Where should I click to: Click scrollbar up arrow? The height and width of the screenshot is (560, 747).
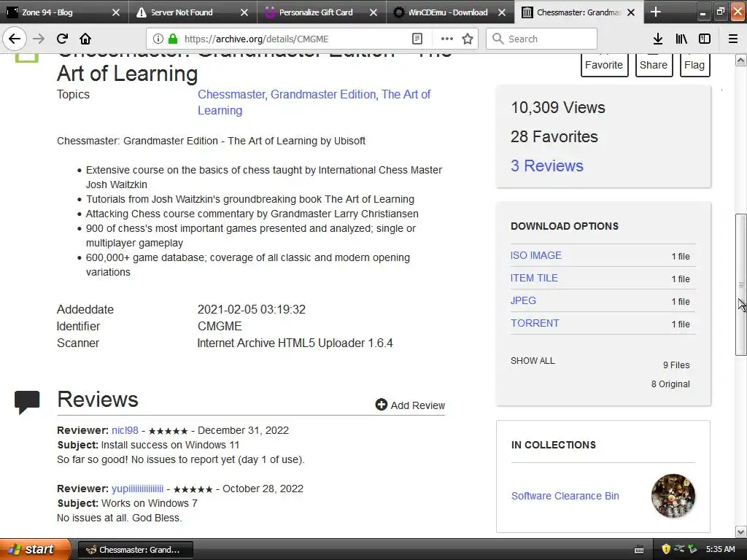[740, 61]
